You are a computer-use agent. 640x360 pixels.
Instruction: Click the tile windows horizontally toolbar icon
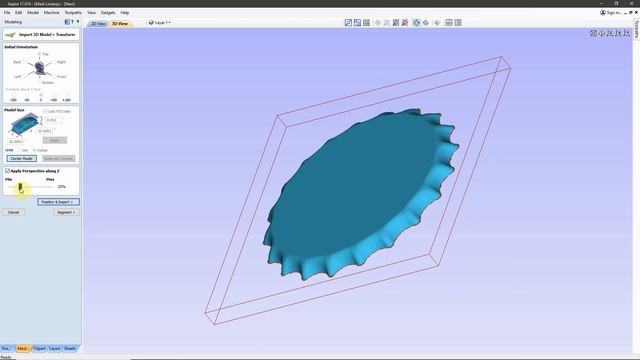click(449, 23)
